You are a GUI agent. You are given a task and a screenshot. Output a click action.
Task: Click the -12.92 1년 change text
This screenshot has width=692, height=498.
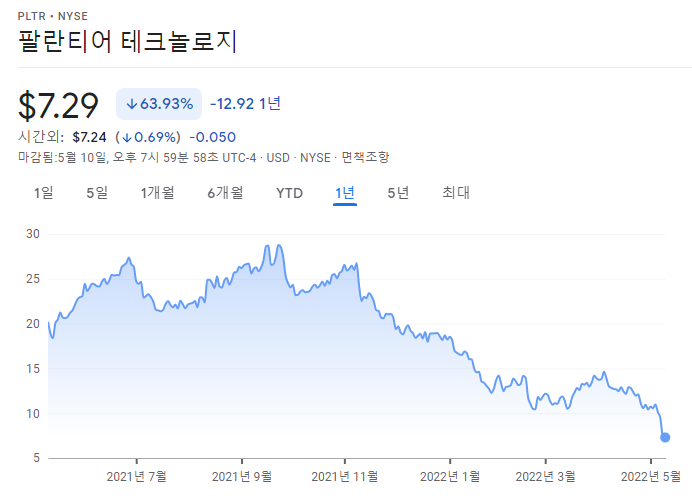pyautogui.click(x=245, y=104)
